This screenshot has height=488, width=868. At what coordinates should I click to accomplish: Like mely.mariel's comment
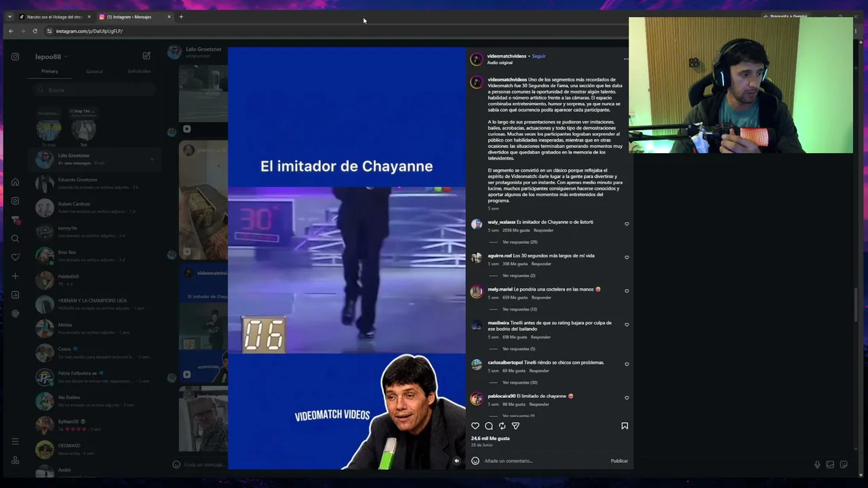coord(627,291)
